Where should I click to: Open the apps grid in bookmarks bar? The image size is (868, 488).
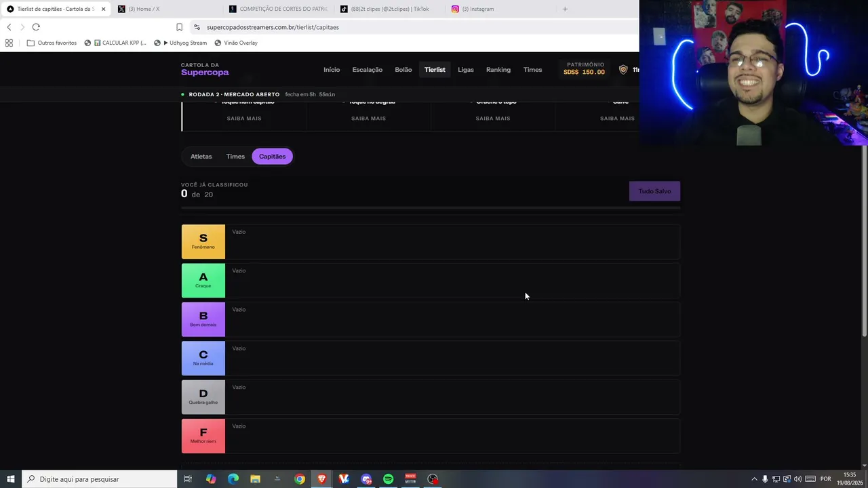pos(9,43)
